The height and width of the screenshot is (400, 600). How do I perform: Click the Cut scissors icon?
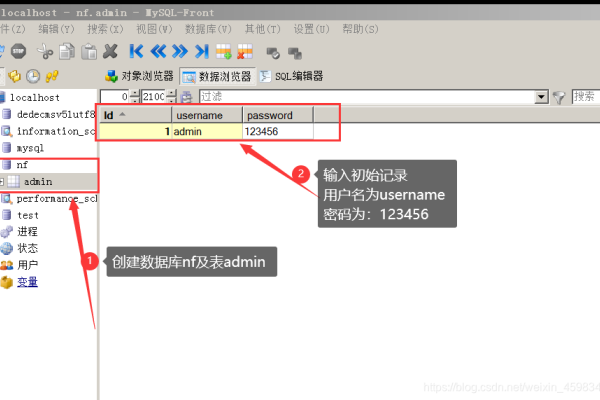click(x=45, y=51)
